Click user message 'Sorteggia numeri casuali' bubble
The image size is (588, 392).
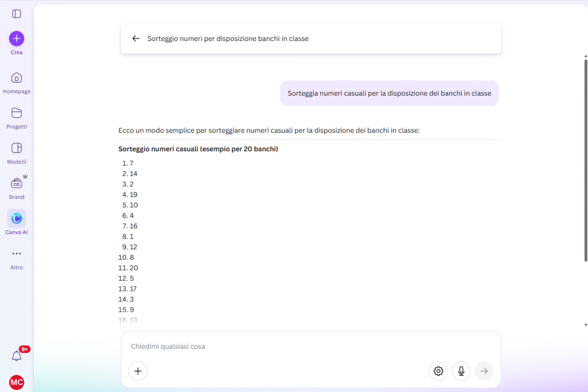tap(389, 93)
